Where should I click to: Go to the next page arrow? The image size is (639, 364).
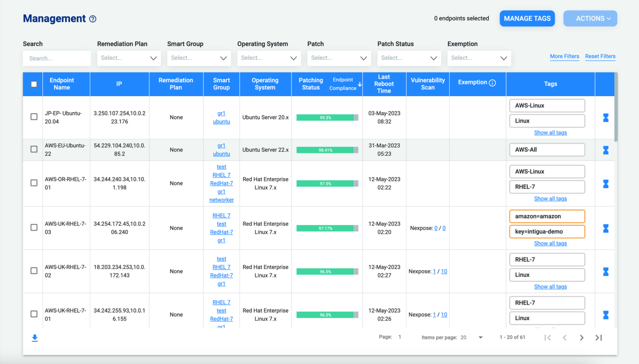click(x=582, y=338)
